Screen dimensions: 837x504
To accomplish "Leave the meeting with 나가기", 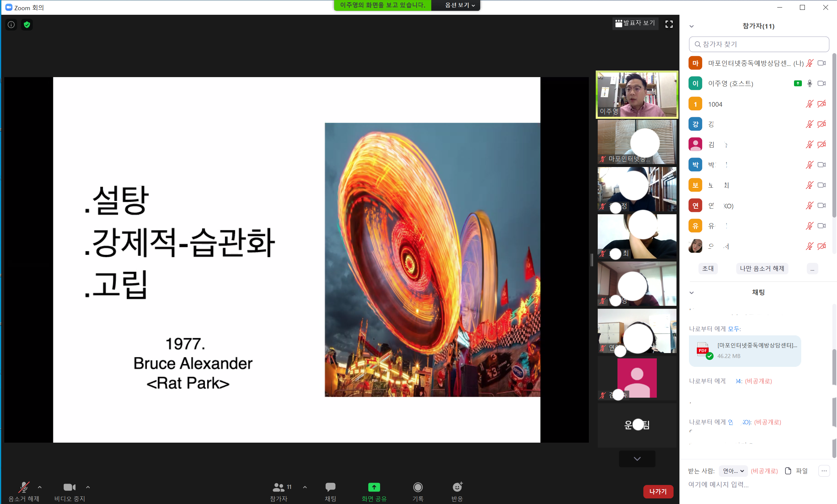I will click(x=658, y=492).
